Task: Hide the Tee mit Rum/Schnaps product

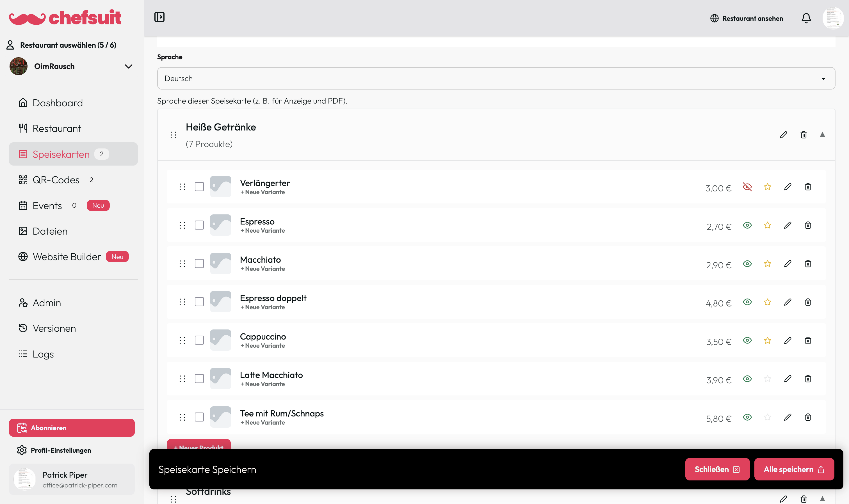Action: (x=747, y=417)
